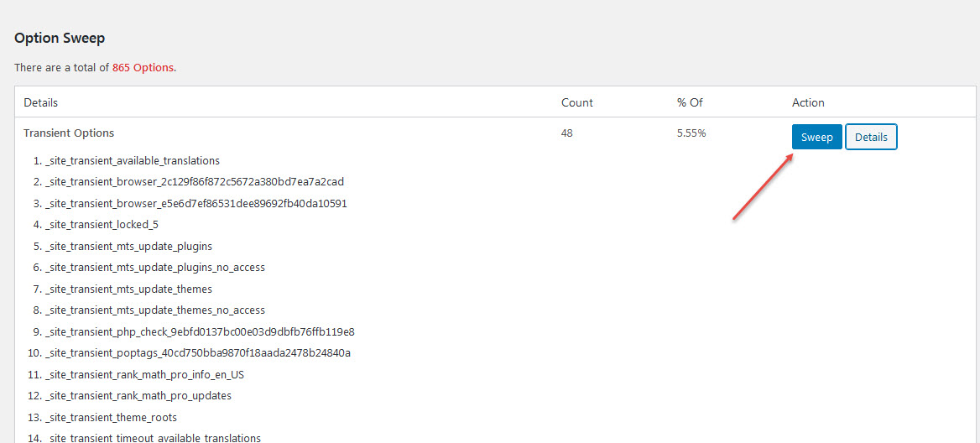Click the blue Sweep button
This screenshot has height=443, width=980.
click(x=817, y=137)
